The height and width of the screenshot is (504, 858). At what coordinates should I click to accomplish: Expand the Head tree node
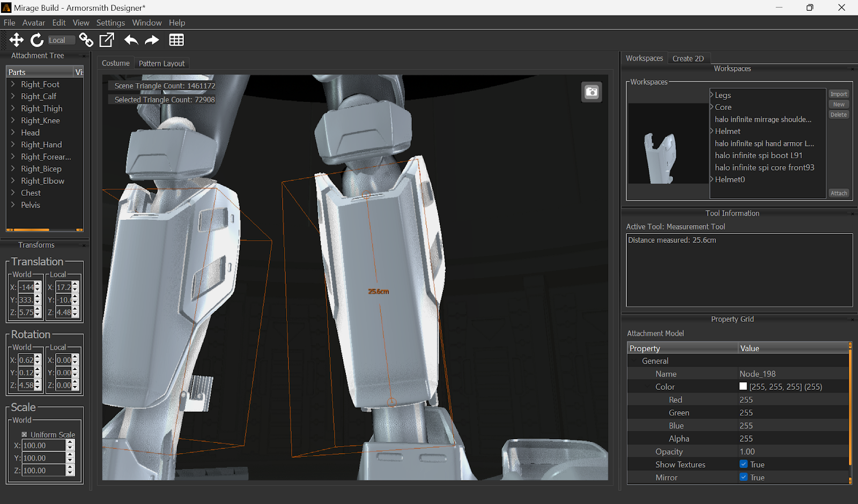pyautogui.click(x=13, y=132)
